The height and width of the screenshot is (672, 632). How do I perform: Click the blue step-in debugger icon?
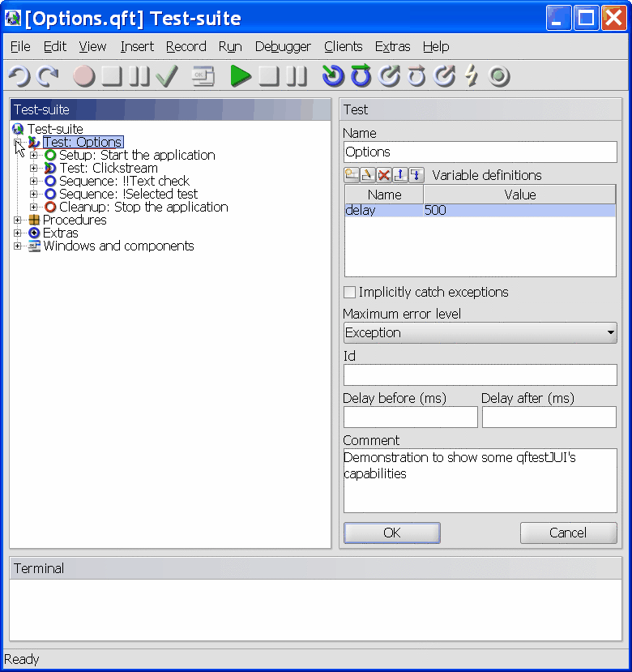click(333, 76)
